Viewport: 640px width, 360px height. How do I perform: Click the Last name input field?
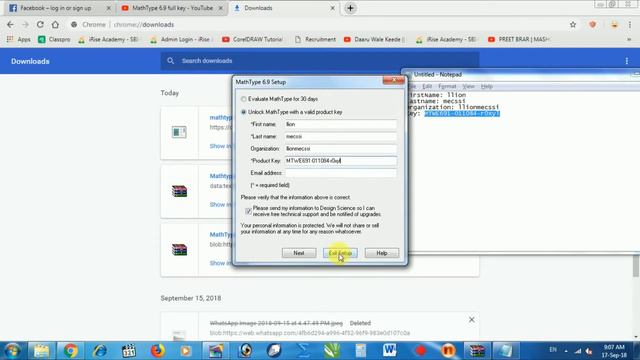click(x=340, y=136)
